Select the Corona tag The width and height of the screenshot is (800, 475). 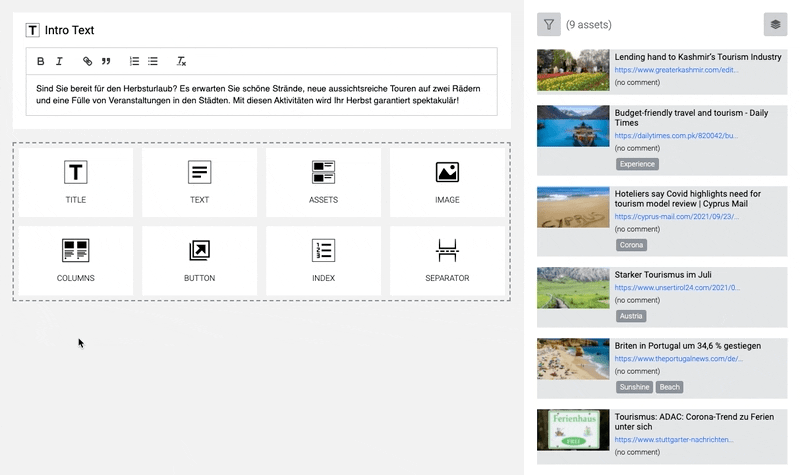pyautogui.click(x=631, y=245)
